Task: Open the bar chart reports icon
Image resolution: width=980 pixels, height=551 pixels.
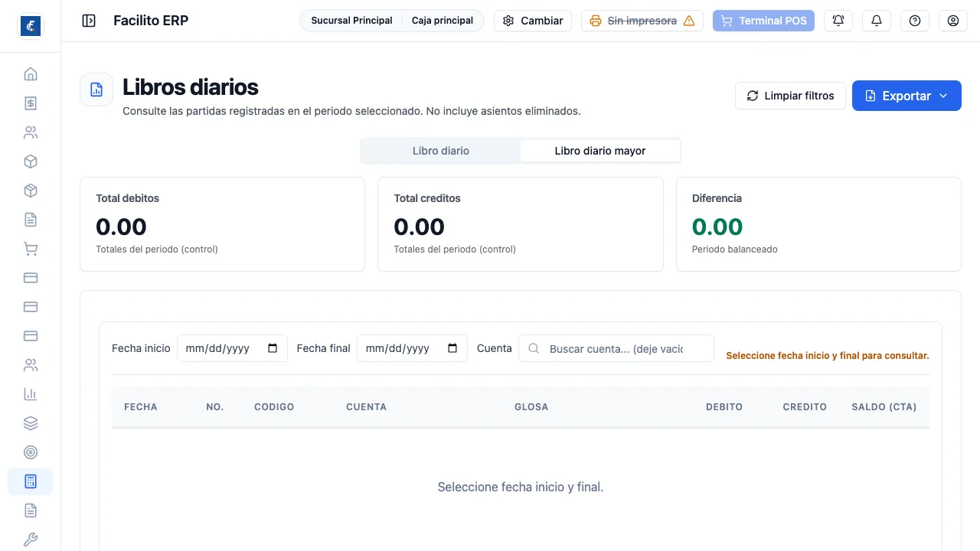Action: 31,394
